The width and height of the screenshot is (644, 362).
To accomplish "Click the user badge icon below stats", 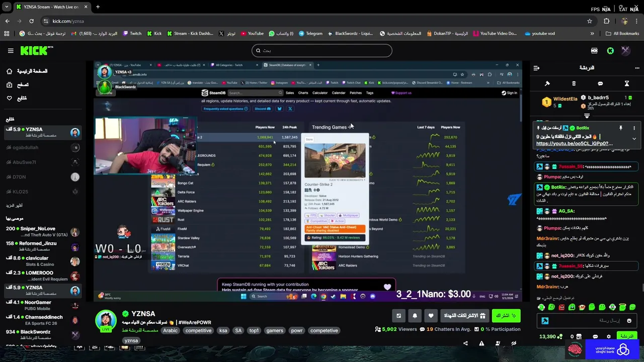I will (x=498, y=343).
